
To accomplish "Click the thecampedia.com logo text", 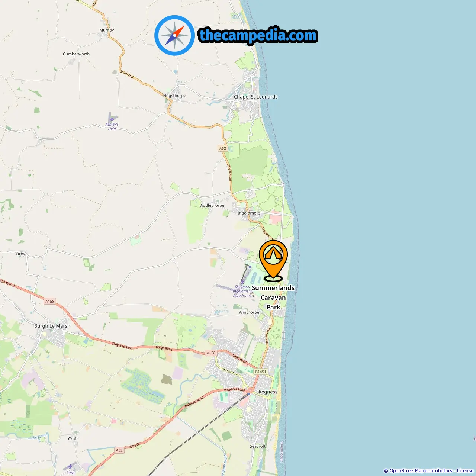I will point(258,36).
